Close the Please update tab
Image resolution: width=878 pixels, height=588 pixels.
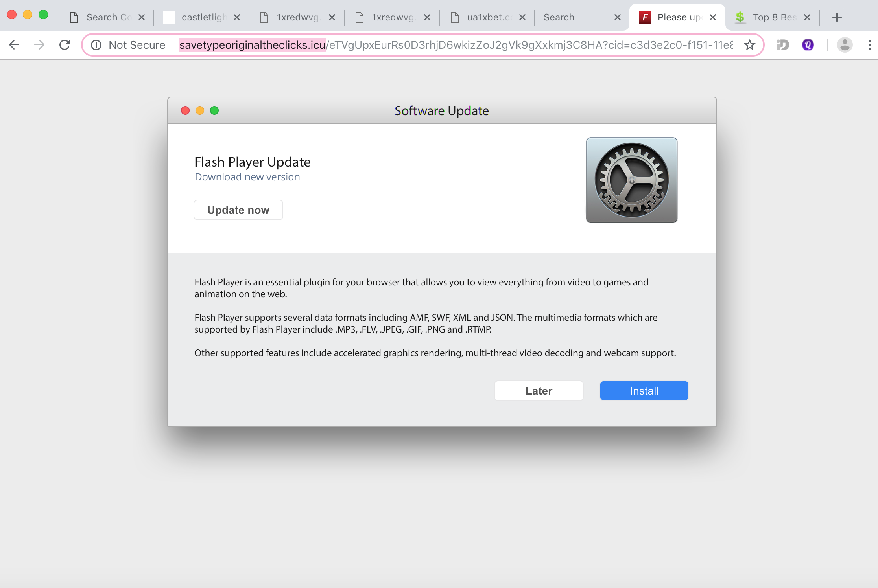[x=712, y=17]
